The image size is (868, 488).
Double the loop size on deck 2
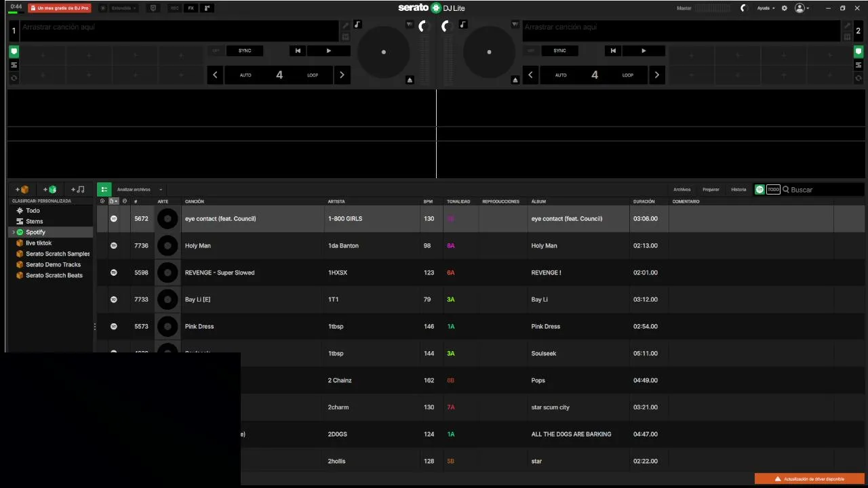(x=656, y=75)
